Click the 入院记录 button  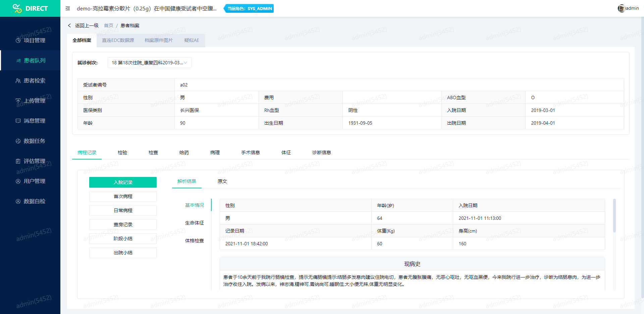123,182
